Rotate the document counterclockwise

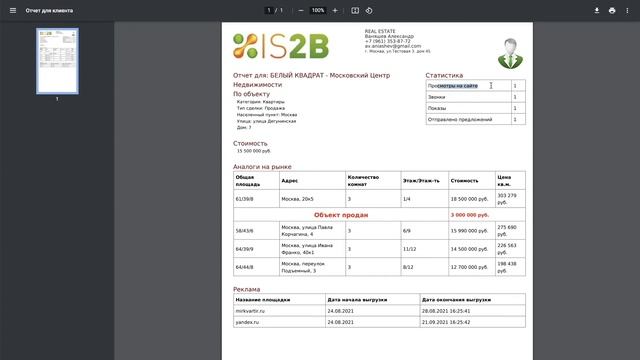pos(369,11)
